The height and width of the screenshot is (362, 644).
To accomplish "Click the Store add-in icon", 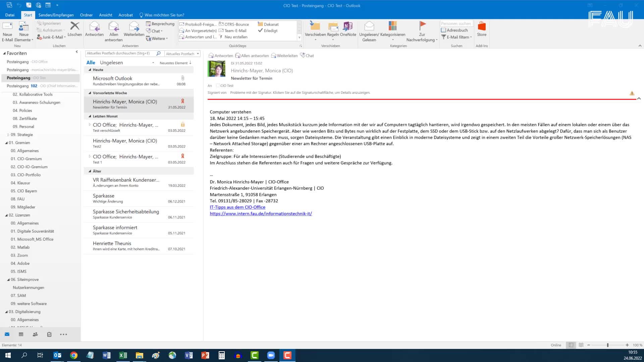I will coord(481,29).
